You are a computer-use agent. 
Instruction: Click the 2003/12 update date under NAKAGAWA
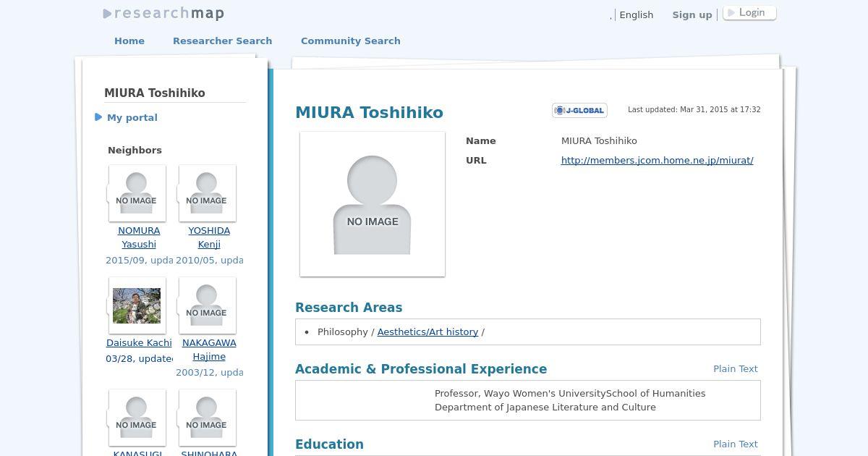click(209, 372)
